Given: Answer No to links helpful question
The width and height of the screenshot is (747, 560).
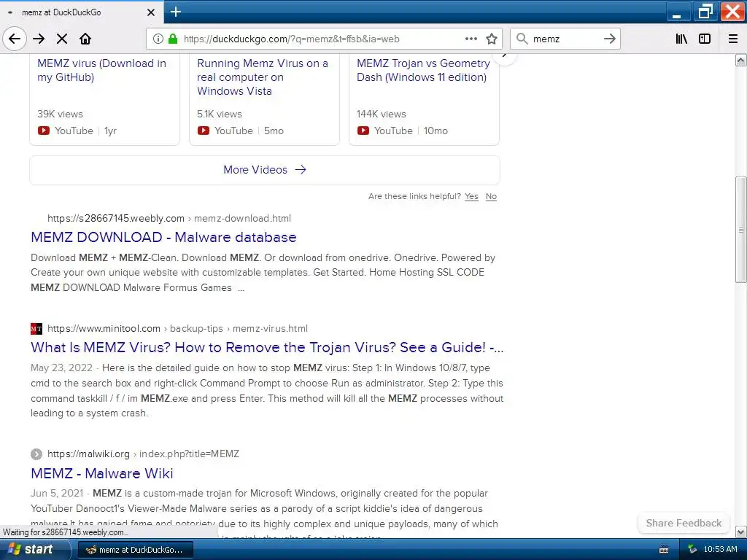Looking at the screenshot, I should [491, 197].
